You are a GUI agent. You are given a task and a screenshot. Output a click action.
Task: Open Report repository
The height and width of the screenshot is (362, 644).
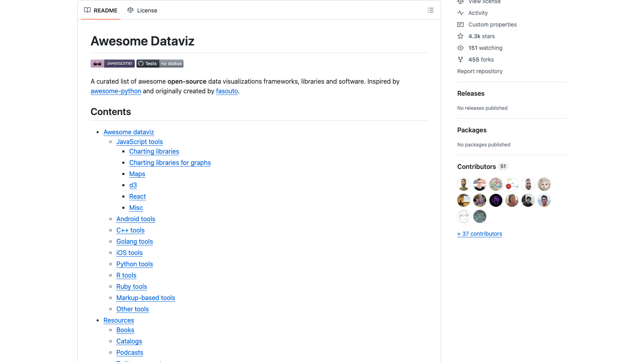coord(480,71)
